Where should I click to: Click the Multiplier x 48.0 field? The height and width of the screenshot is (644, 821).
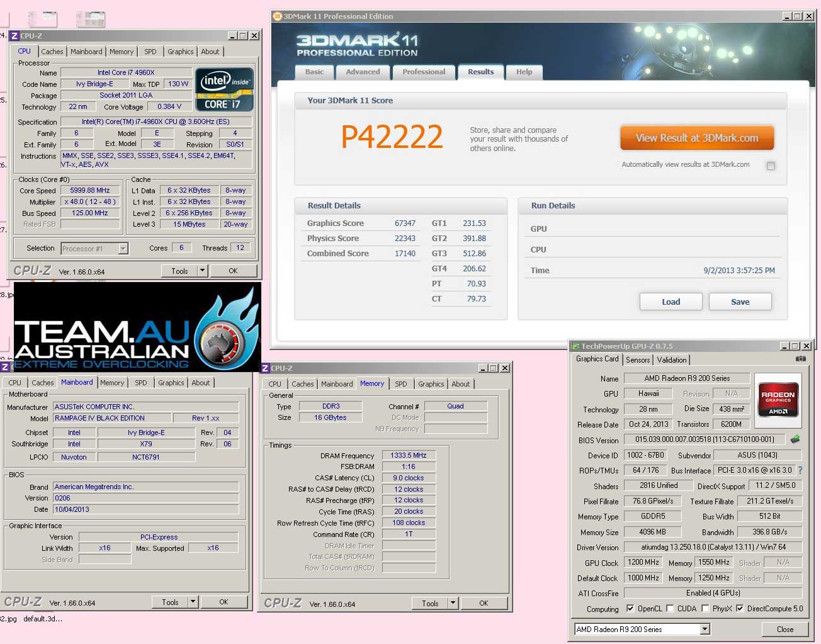point(90,201)
